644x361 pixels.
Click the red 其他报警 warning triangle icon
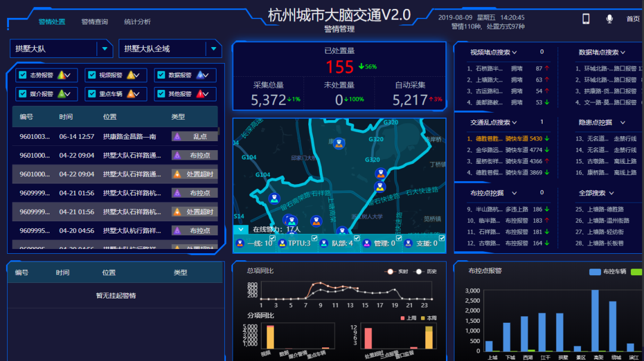[200, 94]
